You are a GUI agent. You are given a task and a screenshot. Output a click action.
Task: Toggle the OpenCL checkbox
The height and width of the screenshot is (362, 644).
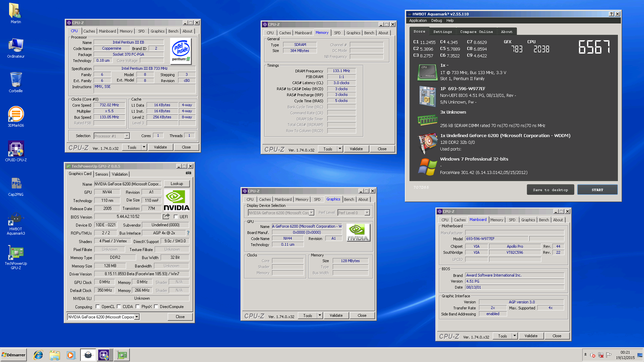(x=98, y=306)
